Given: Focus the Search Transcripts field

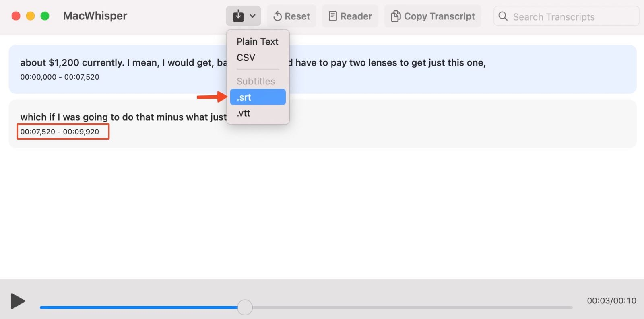Looking at the screenshot, I should (x=566, y=16).
